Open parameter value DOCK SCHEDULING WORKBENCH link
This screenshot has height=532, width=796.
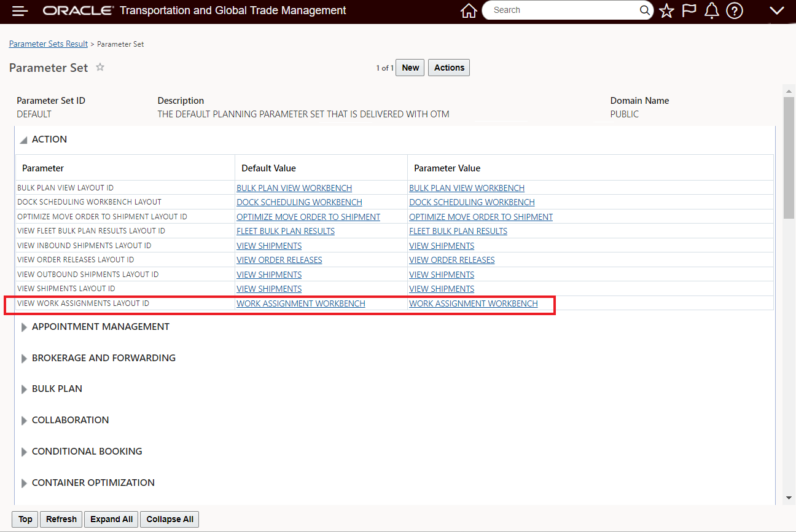472,202
